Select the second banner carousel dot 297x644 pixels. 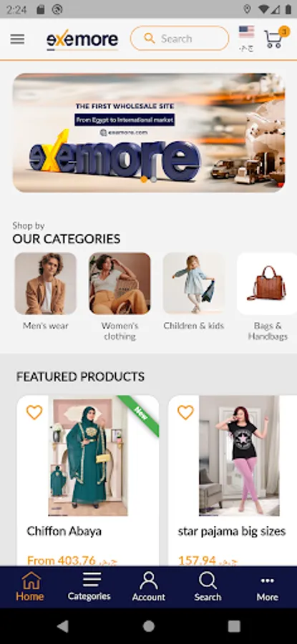tap(153, 180)
